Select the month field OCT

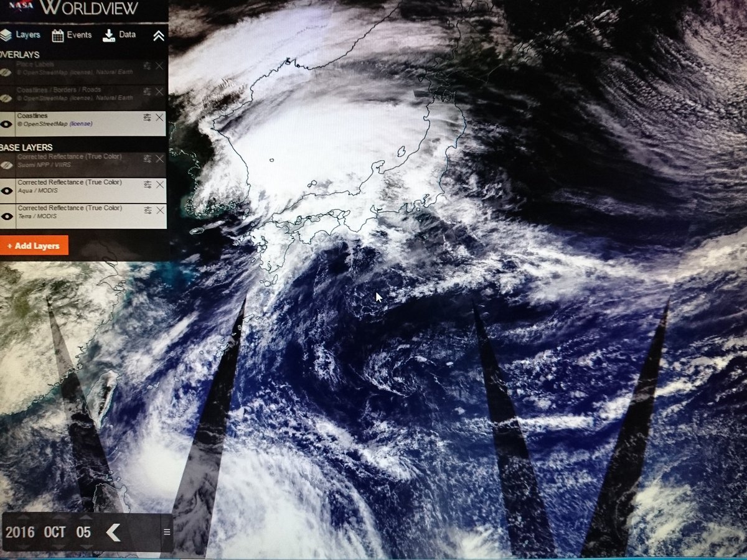click(55, 532)
